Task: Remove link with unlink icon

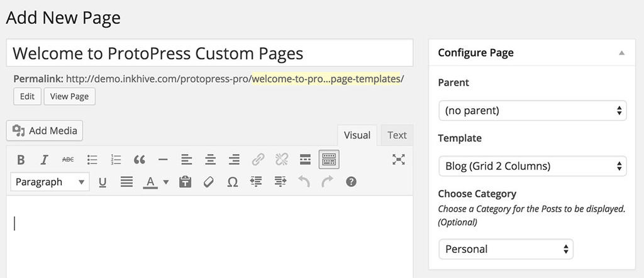Action: pyautogui.click(x=282, y=159)
